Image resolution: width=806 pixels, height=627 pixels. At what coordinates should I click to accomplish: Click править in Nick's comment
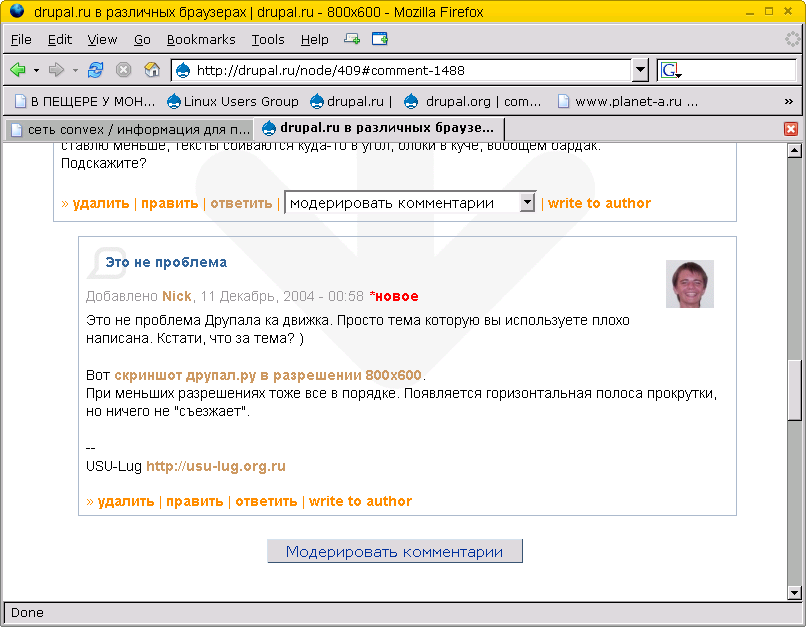195,502
